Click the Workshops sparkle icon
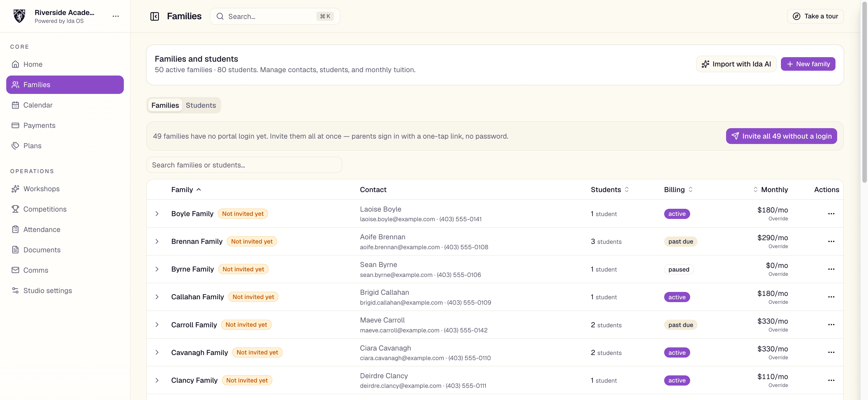Screen dimensions: 868x400 pos(16,189)
